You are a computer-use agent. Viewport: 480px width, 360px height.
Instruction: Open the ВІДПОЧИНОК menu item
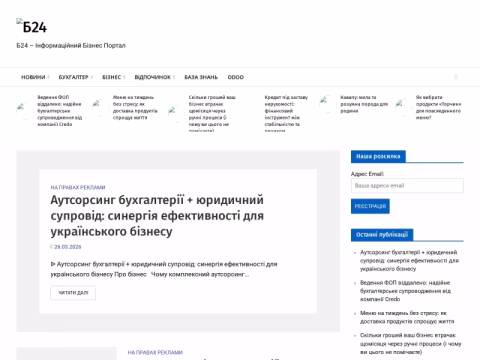(152, 77)
